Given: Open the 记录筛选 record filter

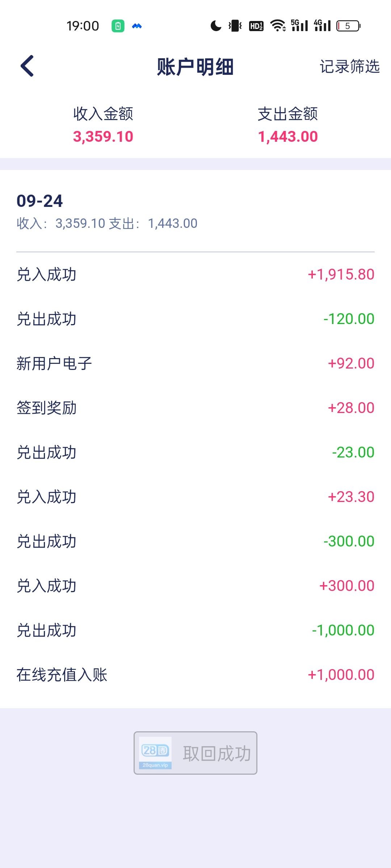Looking at the screenshot, I should pos(349,67).
